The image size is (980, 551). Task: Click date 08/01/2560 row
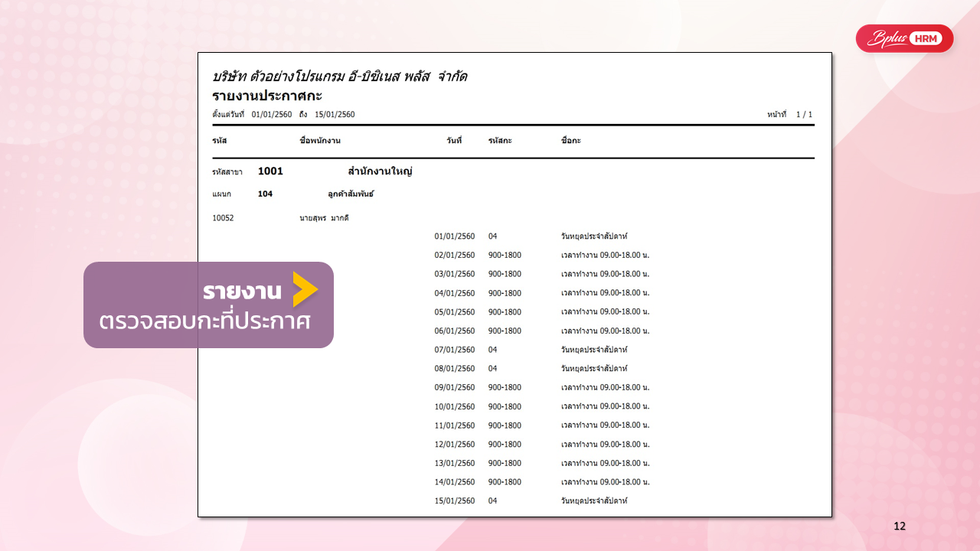click(455, 368)
